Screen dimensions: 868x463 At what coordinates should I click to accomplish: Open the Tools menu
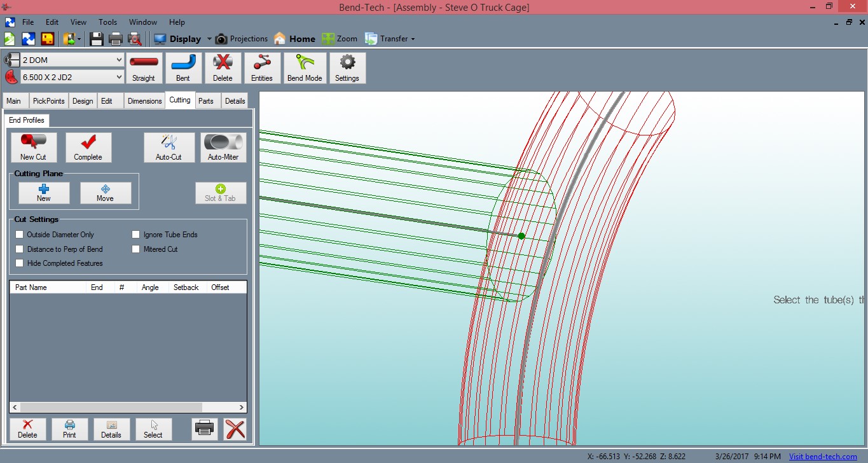[107, 22]
